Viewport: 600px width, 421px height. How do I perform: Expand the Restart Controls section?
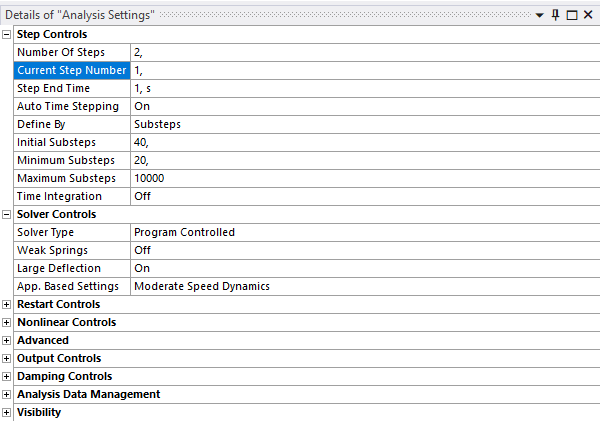coord(7,304)
